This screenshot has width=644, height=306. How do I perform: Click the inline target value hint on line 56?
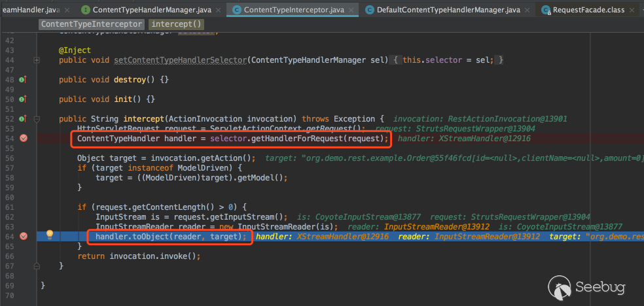click(455, 158)
